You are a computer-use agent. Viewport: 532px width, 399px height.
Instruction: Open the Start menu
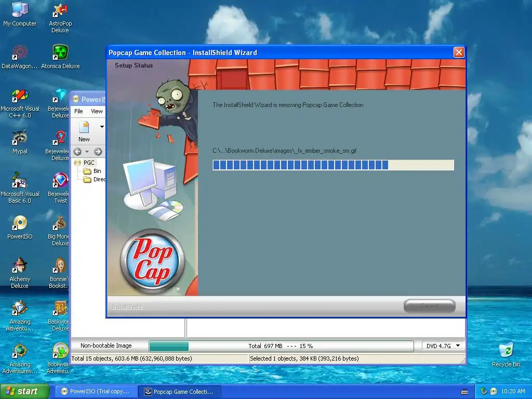tap(24, 392)
